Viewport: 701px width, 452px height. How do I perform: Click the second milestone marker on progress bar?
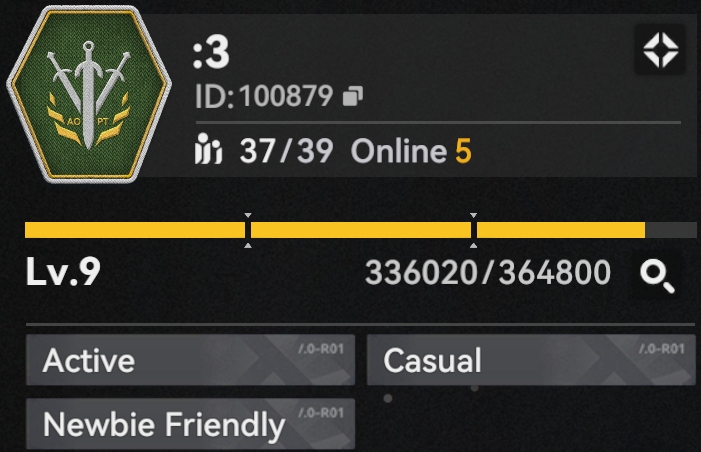[473, 230]
